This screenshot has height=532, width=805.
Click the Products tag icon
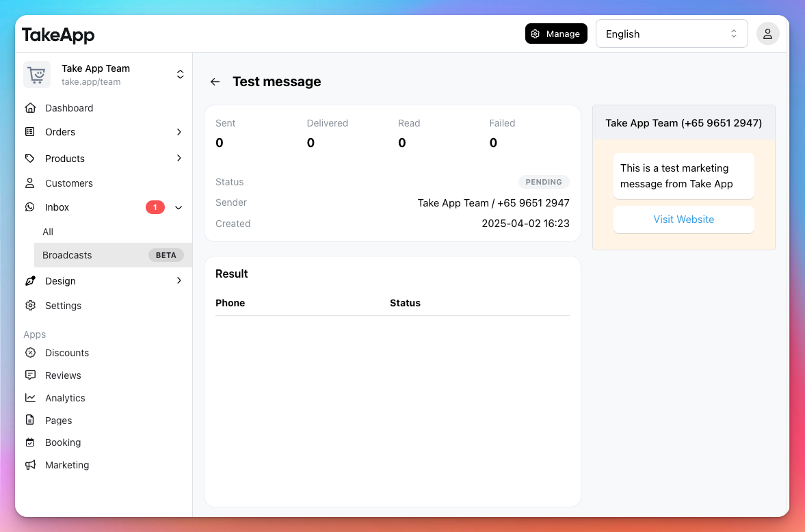pyautogui.click(x=30, y=158)
